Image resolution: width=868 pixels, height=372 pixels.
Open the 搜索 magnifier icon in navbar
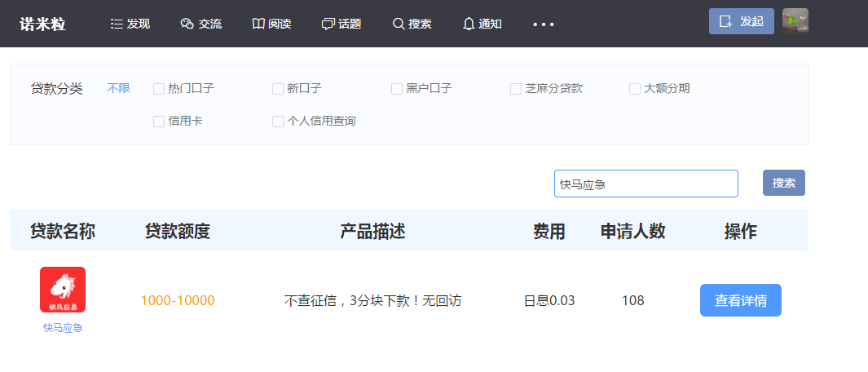(399, 24)
